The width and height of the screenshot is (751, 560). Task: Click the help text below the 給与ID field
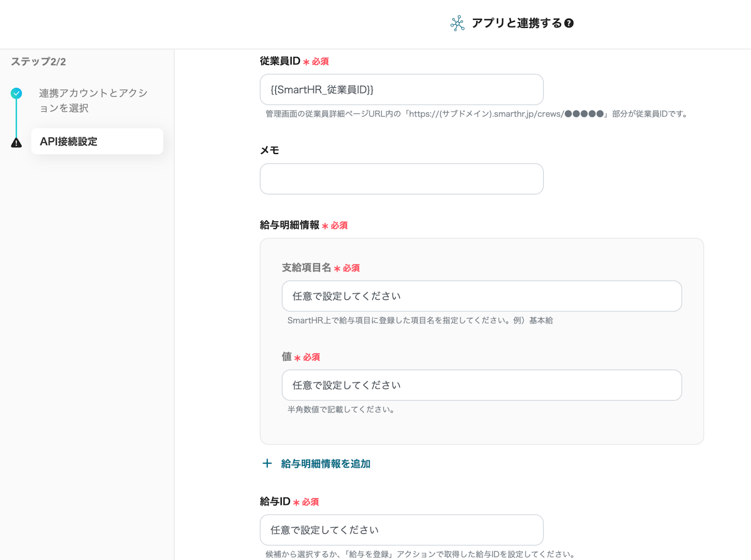coord(421,554)
